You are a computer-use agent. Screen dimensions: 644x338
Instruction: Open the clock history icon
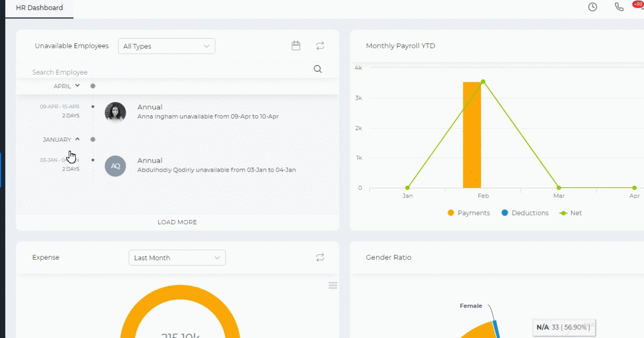pos(592,7)
